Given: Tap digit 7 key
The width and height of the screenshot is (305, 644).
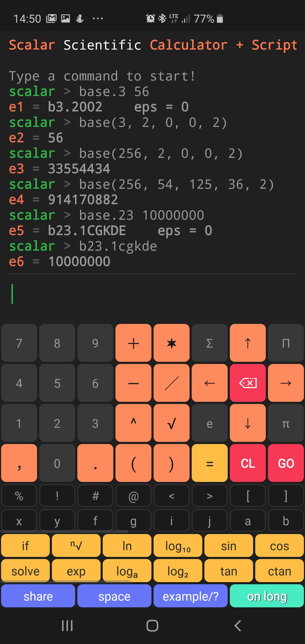Looking at the screenshot, I should [x=19, y=343].
